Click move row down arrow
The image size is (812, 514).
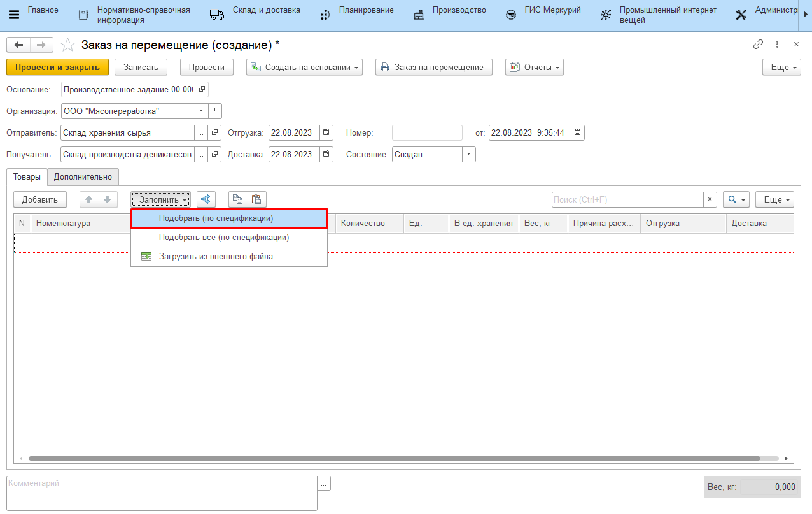pos(107,199)
